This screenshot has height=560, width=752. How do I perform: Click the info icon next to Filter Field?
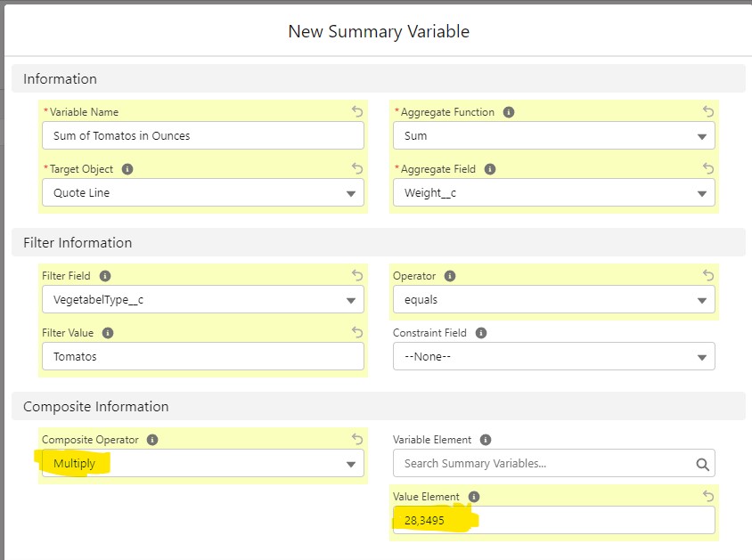(x=105, y=276)
